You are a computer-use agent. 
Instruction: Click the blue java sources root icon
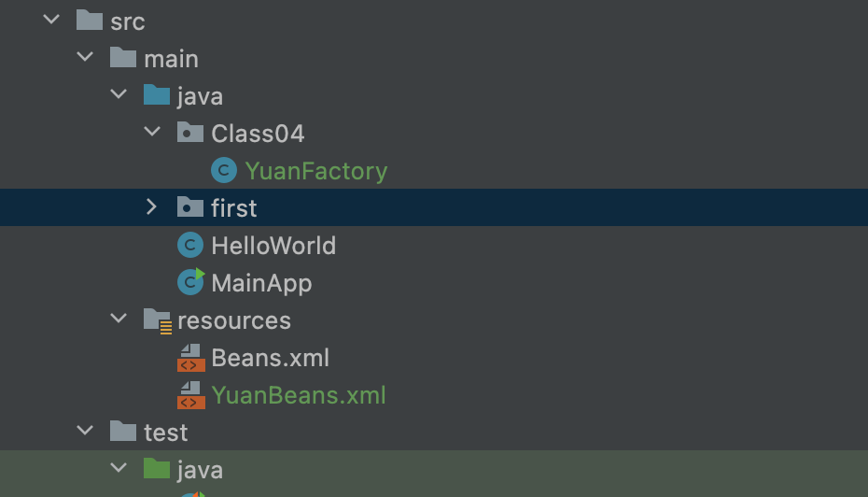pos(156,94)
